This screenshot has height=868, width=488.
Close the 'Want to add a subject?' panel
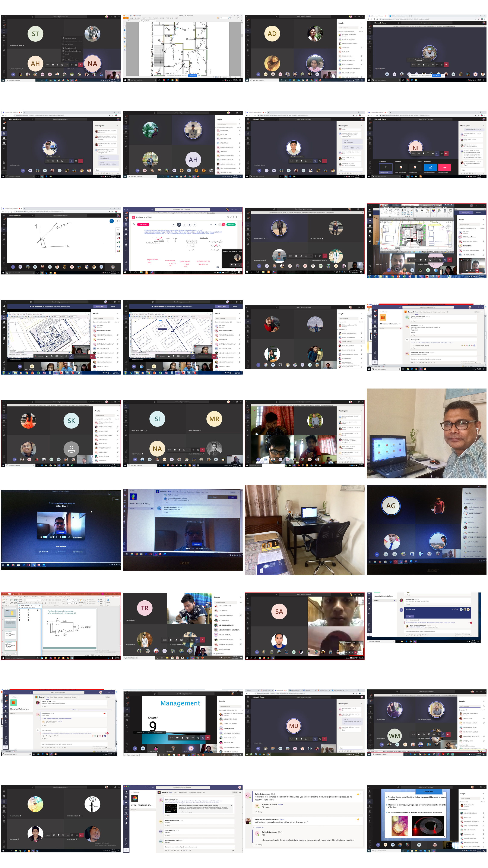point(238,520)
